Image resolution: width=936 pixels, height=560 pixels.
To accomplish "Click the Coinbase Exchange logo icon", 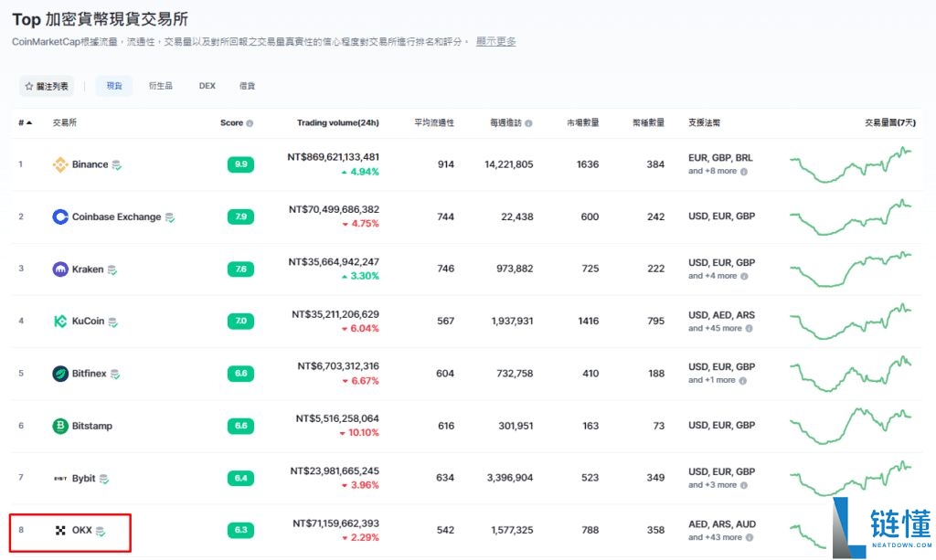I will tap(60, 217).
